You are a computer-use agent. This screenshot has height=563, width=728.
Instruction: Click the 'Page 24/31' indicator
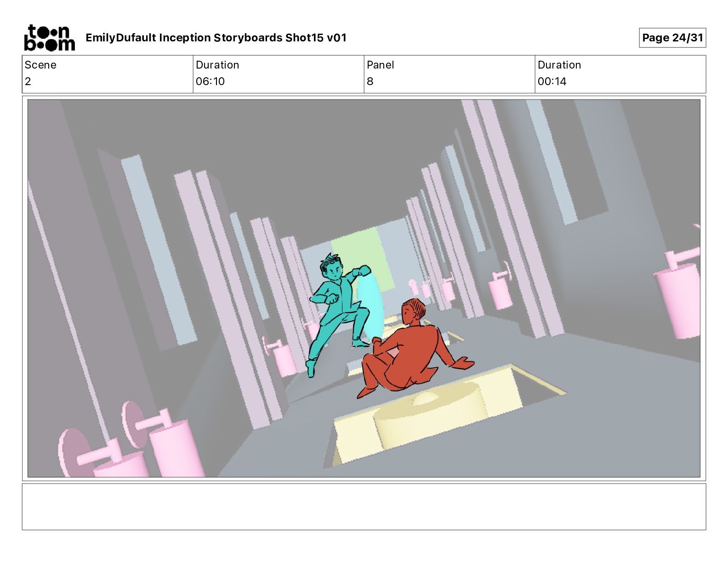(672, 38)
